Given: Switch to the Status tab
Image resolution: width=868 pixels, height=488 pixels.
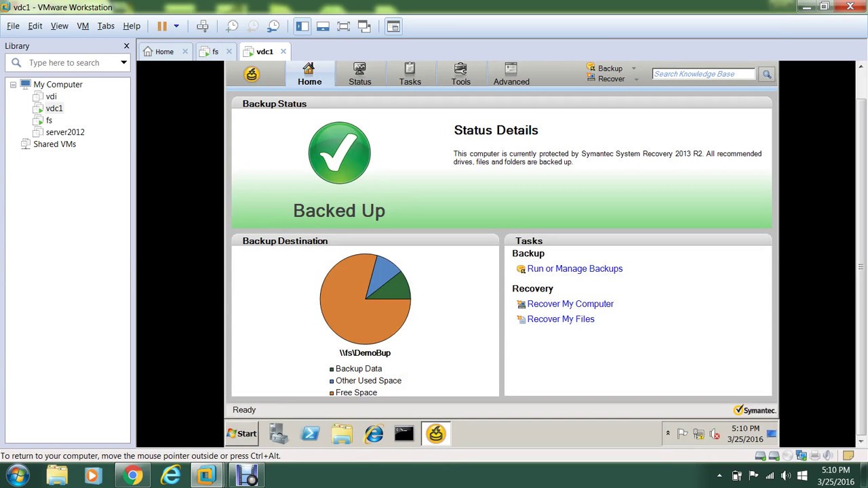Looking at the screenshot, I should [359, 74].
